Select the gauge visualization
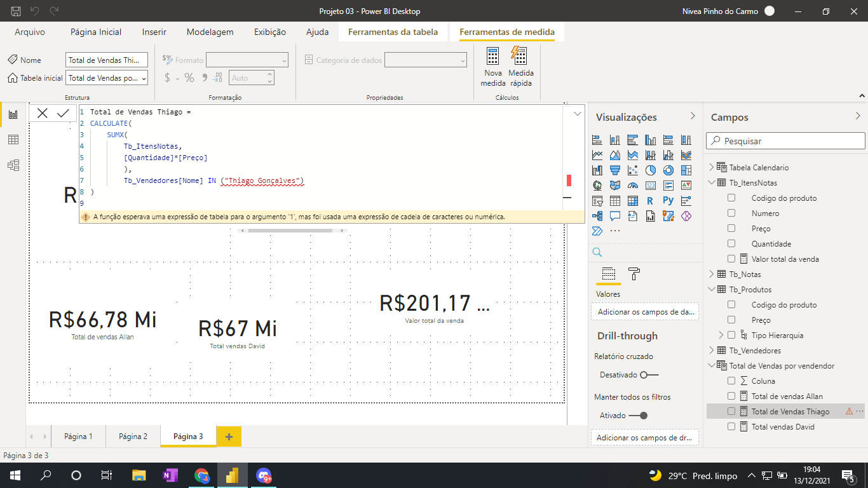868x488 pixels. coord(632,186)
